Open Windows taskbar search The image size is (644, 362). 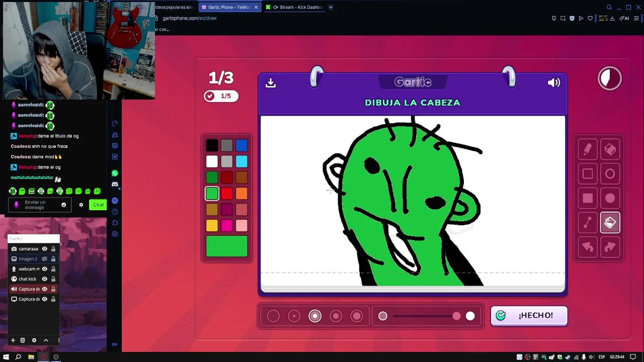coord(18,357)
